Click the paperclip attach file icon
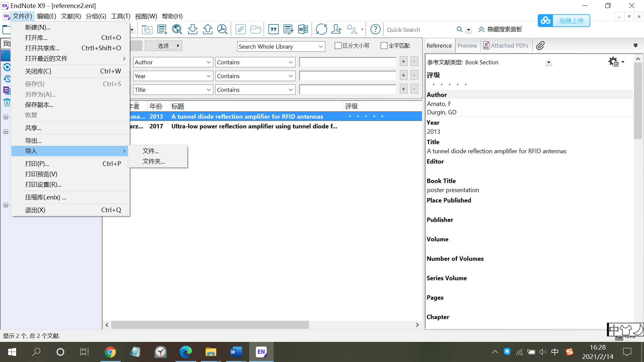 coord(540,46)
